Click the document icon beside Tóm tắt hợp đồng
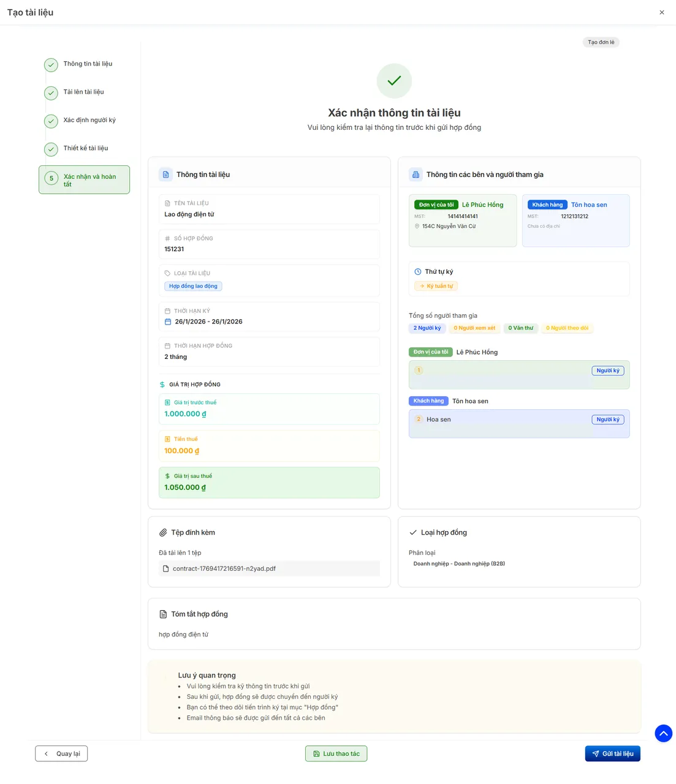 point(163,614)
